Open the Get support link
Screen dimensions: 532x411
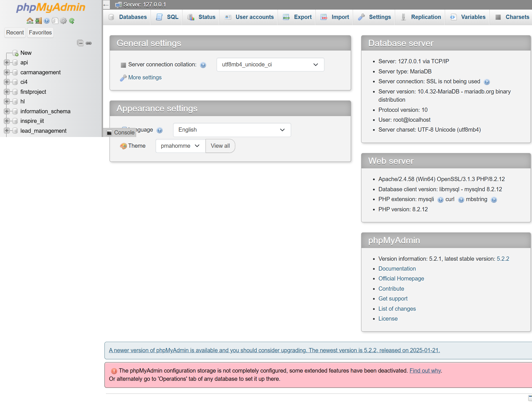393,299
